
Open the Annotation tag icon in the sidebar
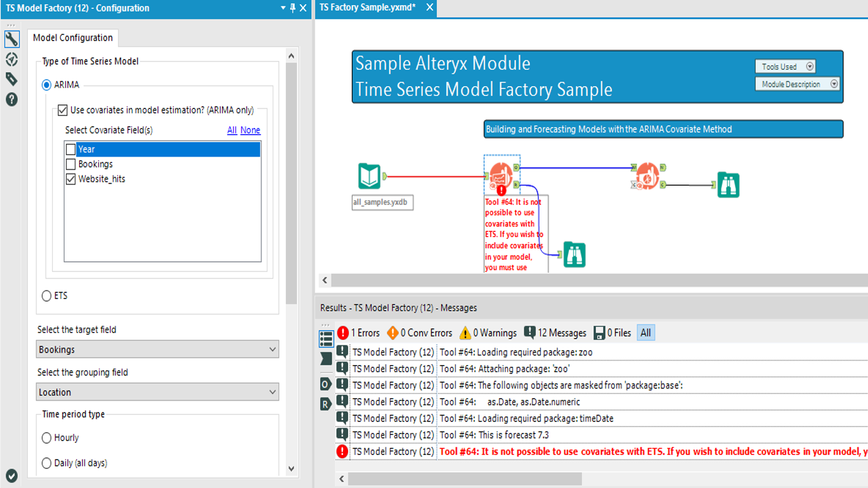click(x=11, y=79)
